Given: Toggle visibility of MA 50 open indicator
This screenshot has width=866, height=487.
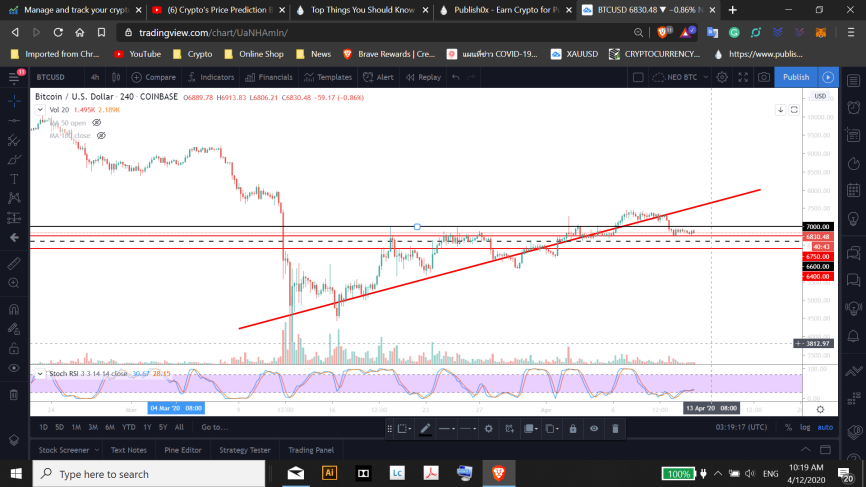Looking at the screenshot, I should pyautogui.click(x=97, y=123).
